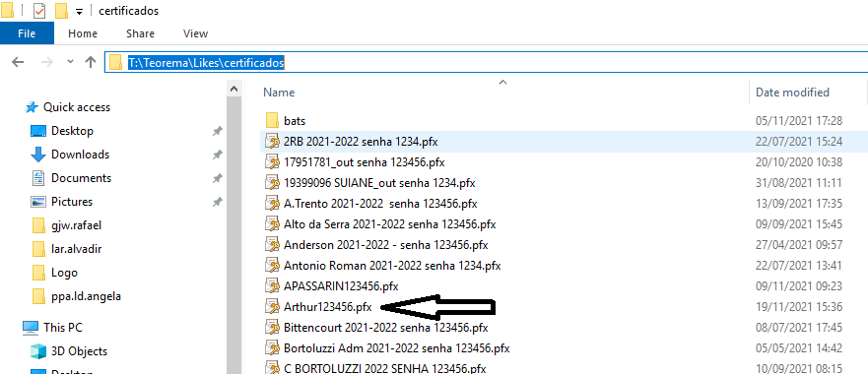Select the bats folder

click(295, 120)
